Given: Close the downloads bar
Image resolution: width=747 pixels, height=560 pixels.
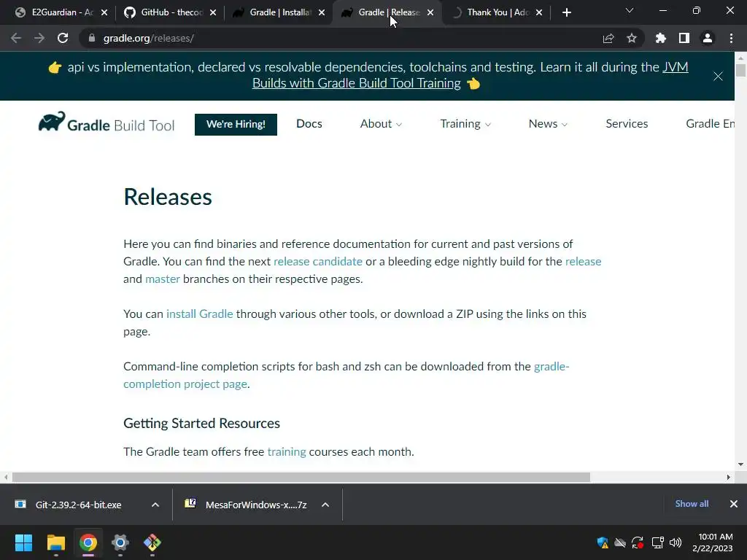Looking at the screenshot, I should coord(734,504).
